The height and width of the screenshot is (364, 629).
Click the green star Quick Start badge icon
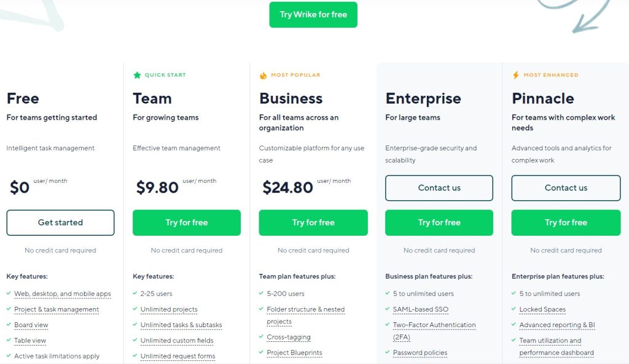138,74
